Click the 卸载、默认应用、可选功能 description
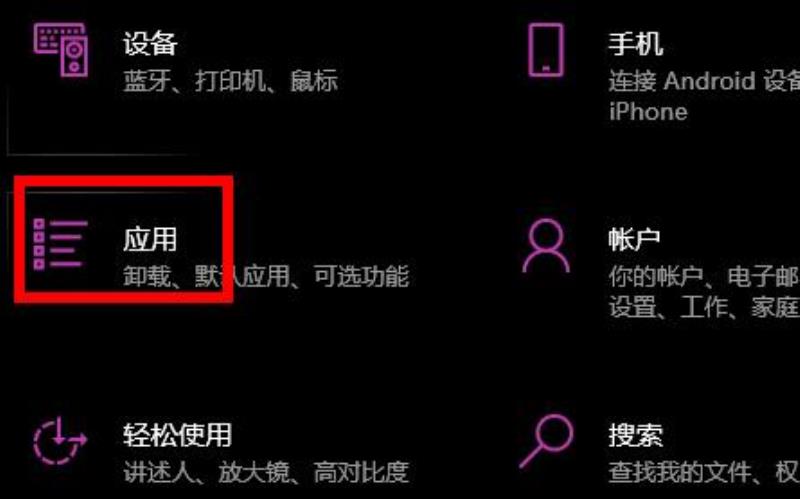800x499 pixels. 266,277
